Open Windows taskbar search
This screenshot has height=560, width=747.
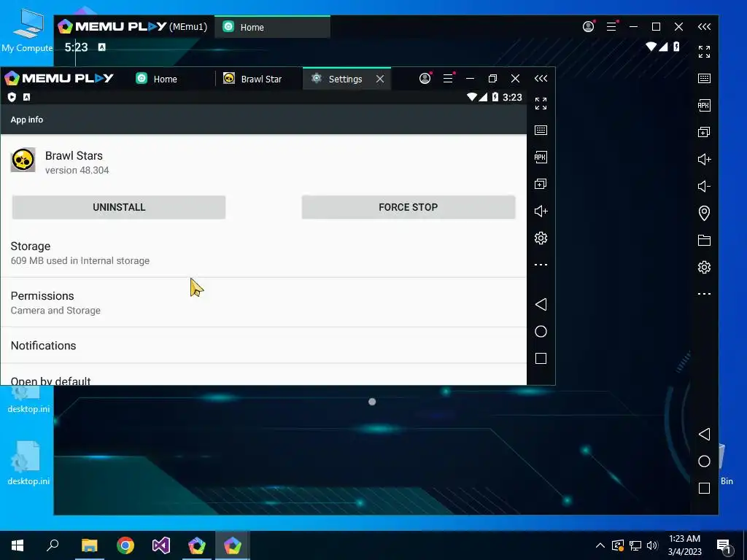[53, 545]
